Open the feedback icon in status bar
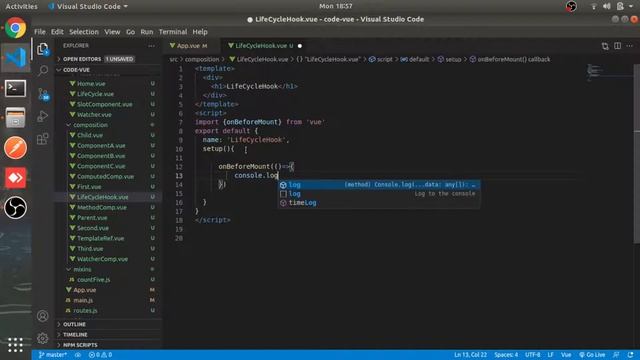 click(616, 355)
